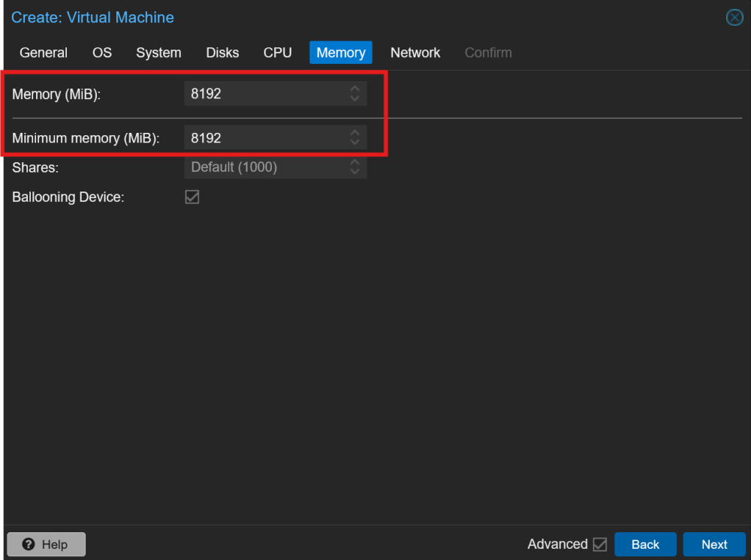751x560 pixels.
Task: Click the Memory (MiB) label text
Action: [56, 95]
